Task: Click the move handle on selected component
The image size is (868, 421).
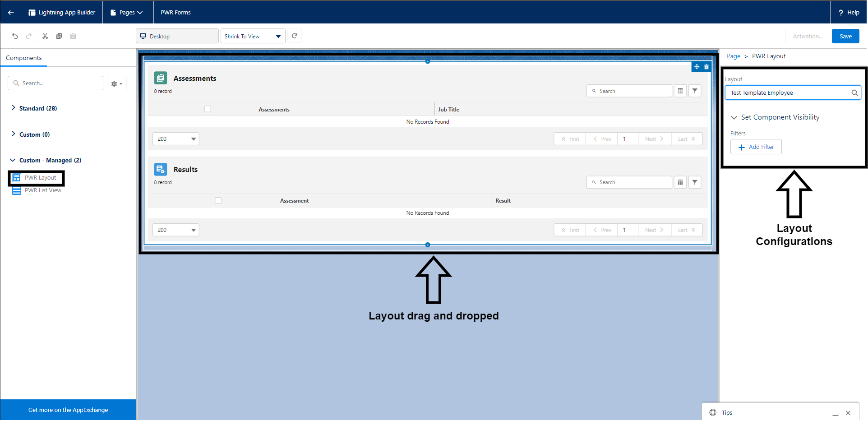Action: click(697, 67)
